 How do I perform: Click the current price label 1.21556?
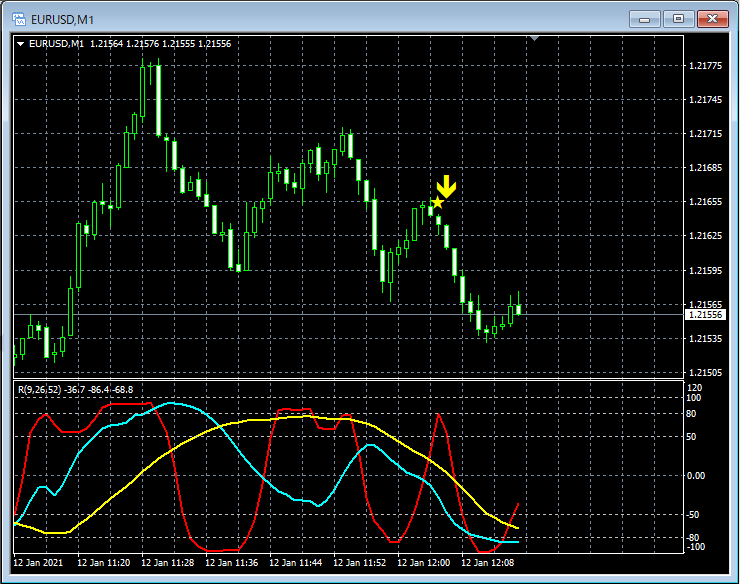(x=705, y=314)
